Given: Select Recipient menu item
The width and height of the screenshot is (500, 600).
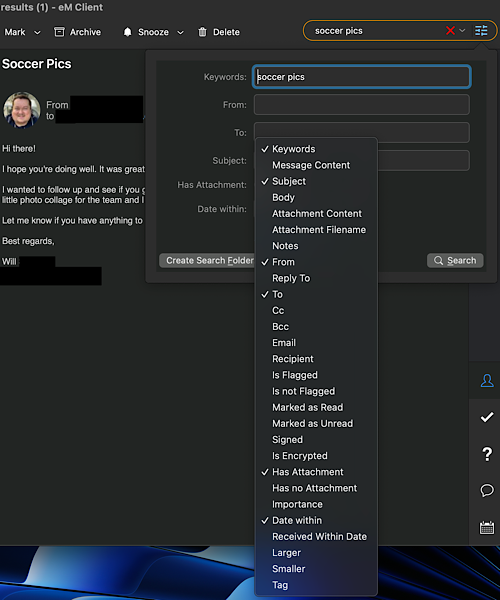Looking at the screenshot, I should pos(316,359).
